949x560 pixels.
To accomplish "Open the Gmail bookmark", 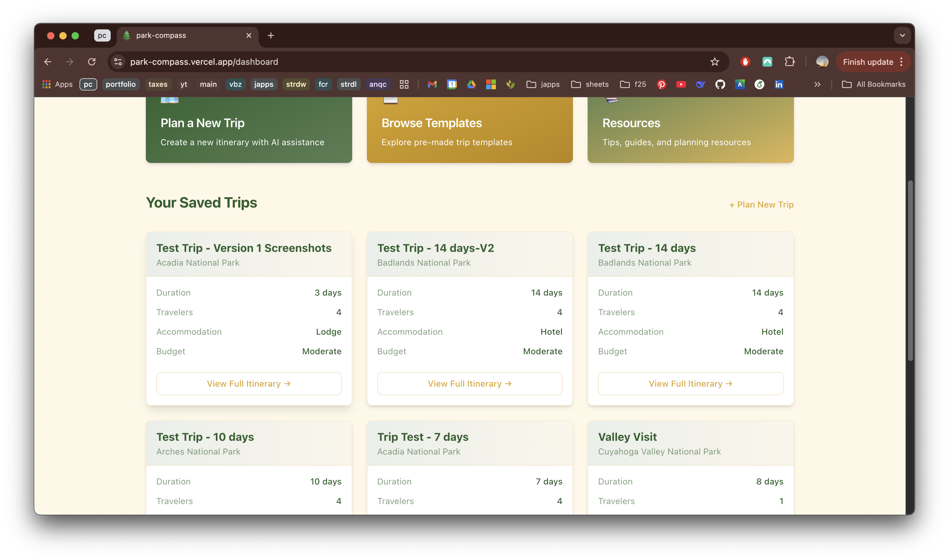I will pyautogui.click(x=432, y=85).
